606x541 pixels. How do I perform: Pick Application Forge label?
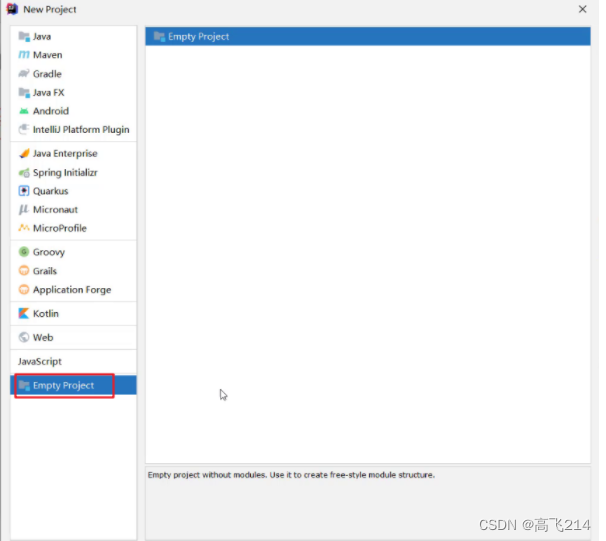tap(72, 289)
